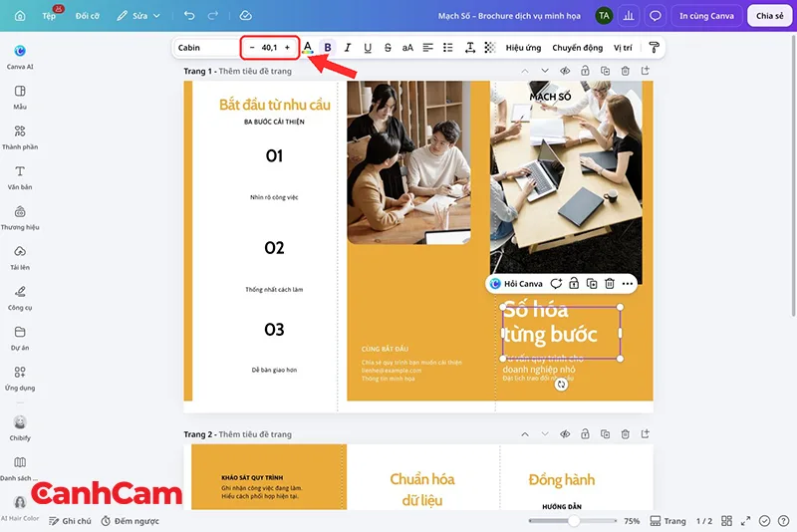Open the Dự án projects panel
Screen dimensions: 797x532
20,338
